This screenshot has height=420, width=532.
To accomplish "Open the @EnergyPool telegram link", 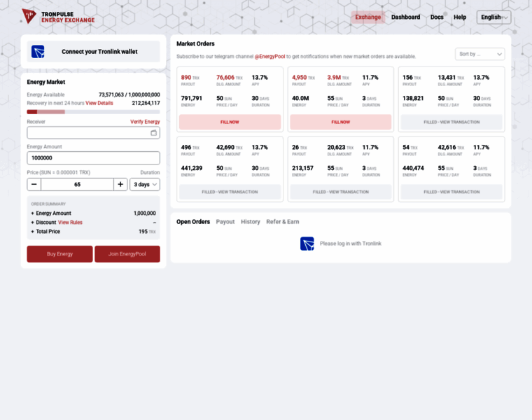I will (269, 56).
